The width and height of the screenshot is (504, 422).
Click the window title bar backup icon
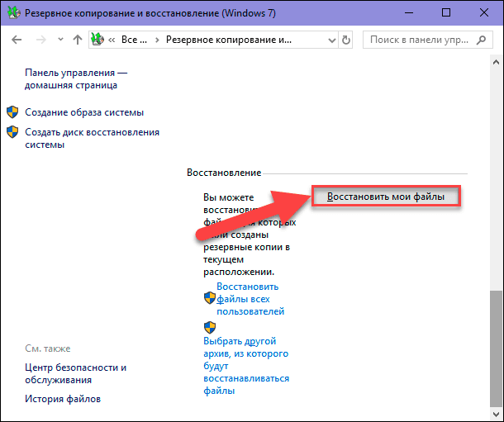(x=14, y=12)
